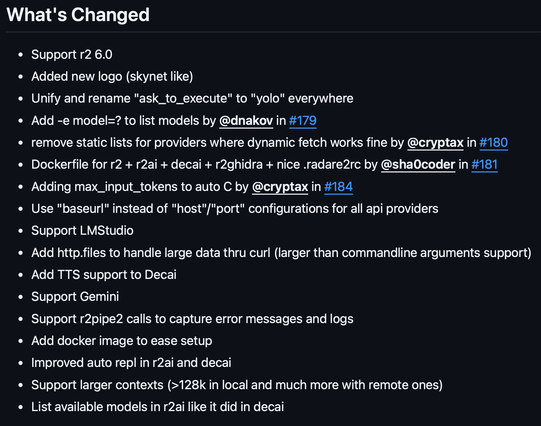Open pull request #180 link
Screen dimensions: 541x426
493,143
